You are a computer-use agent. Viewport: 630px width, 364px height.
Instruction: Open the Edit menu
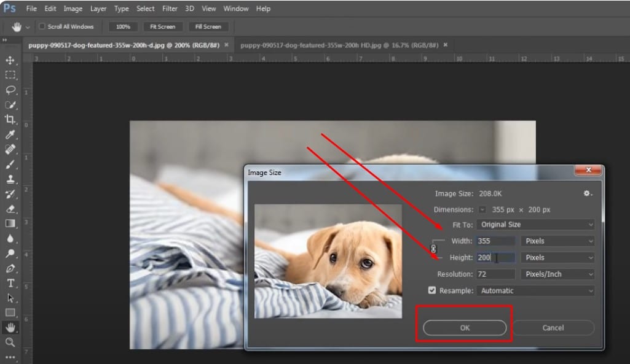(x=50, y=9)
